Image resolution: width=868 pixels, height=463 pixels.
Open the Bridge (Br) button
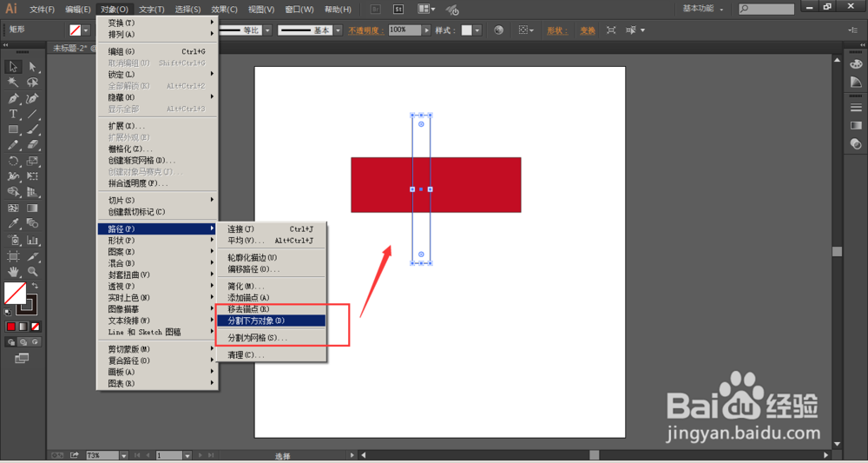point(375,10)
